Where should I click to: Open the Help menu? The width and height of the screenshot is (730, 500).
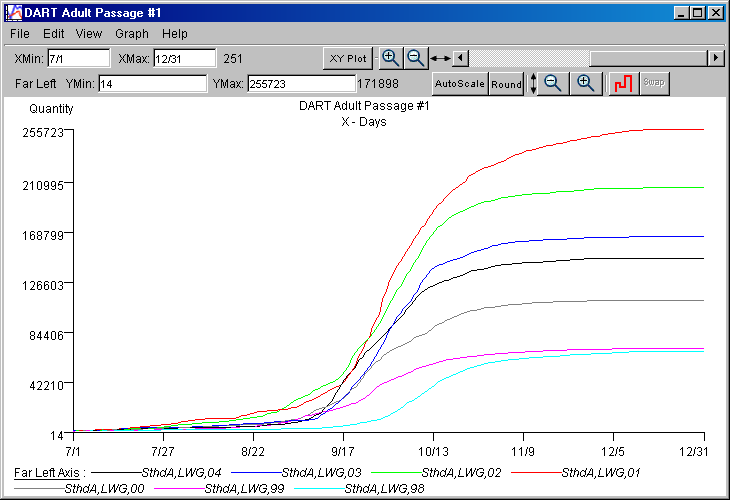coord(174,34)
